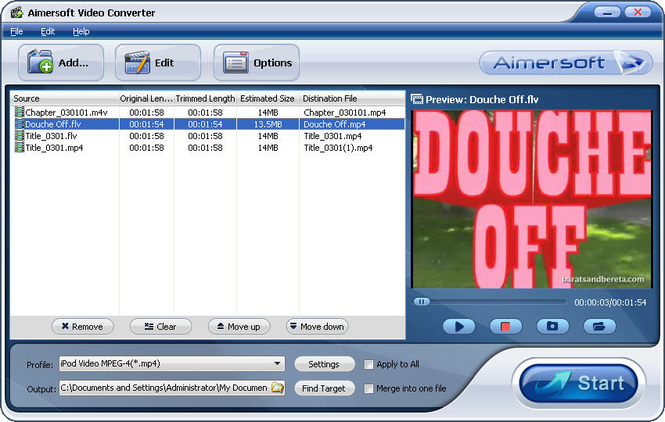665x422 pixels.
Task: Clear the file list
Action: coord(161,327)
